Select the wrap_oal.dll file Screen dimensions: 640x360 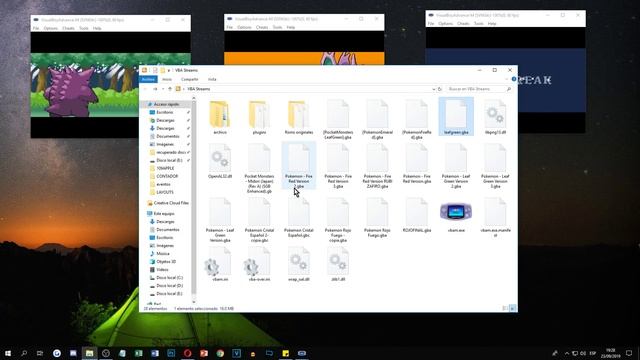pyautogui.click(x=299, y=264)
